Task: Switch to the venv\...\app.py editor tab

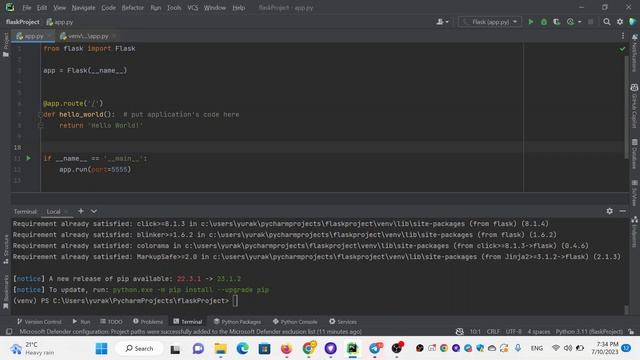Action: pyautogui.click(x=88, y=36)
